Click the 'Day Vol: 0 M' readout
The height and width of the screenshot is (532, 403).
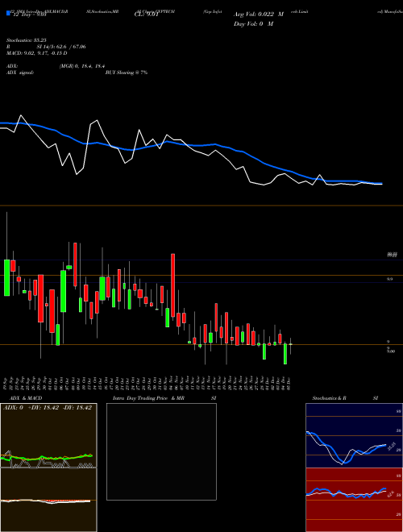click(253, 23)
